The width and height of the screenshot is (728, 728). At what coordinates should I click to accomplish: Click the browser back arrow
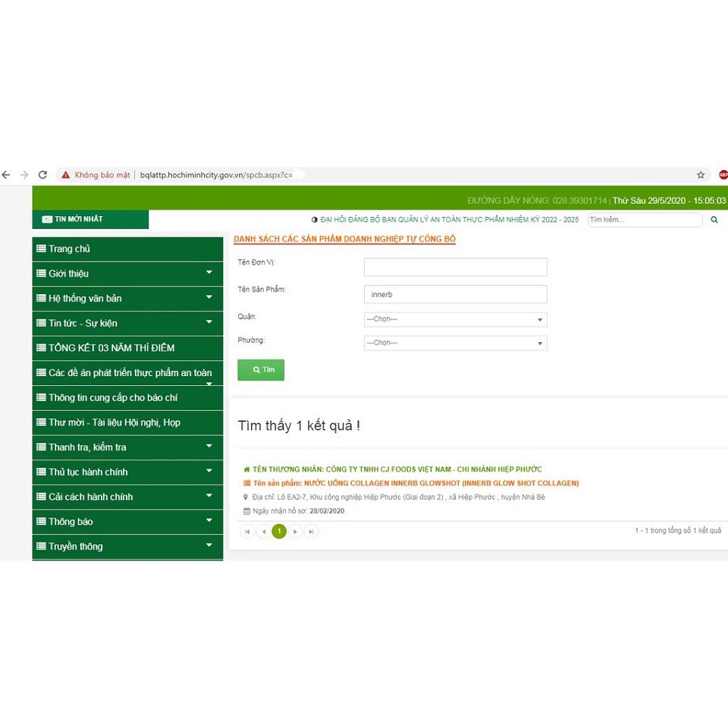(6, 174)
